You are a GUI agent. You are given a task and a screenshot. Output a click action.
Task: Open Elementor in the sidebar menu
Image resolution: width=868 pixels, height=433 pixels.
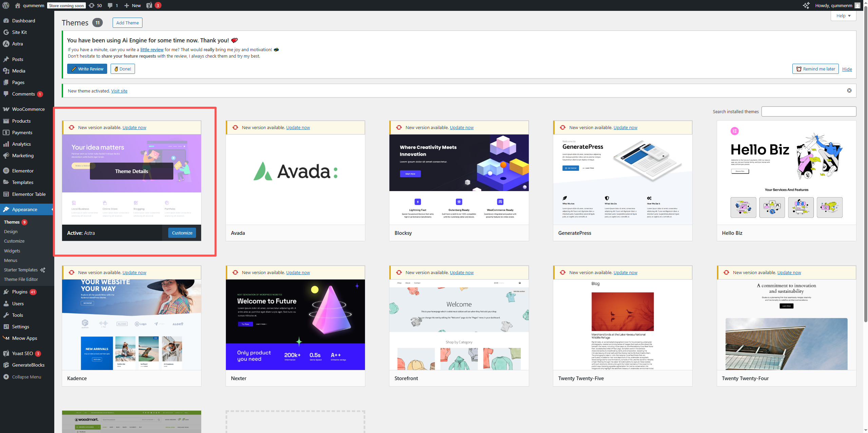pos(23,171)
